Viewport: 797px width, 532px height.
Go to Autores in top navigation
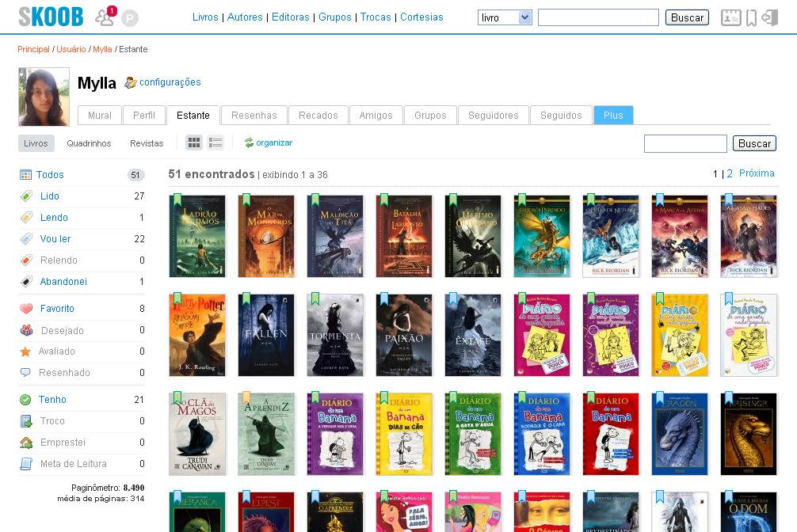(245, 17)
